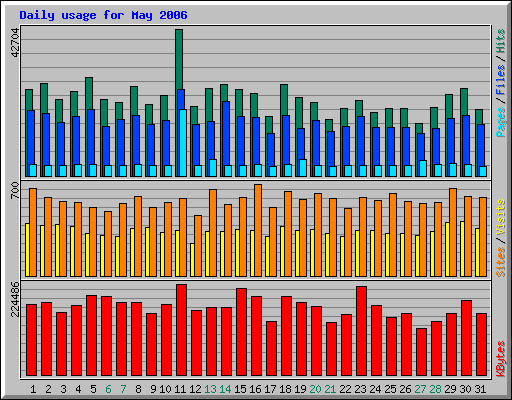Screen dimensions: 512x400
Task: Click the day 20 green axis label
Action: 315,389
